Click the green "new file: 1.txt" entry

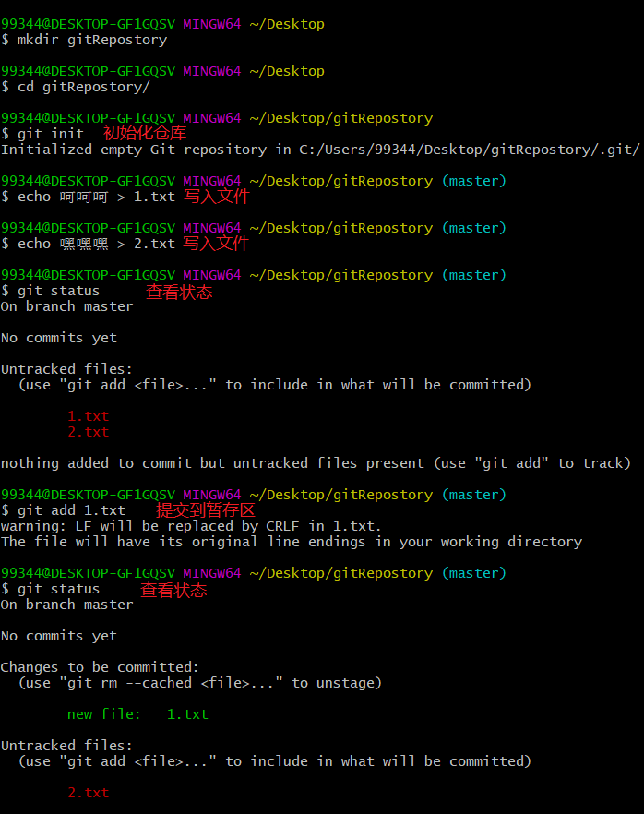click(x=137, y=714)
